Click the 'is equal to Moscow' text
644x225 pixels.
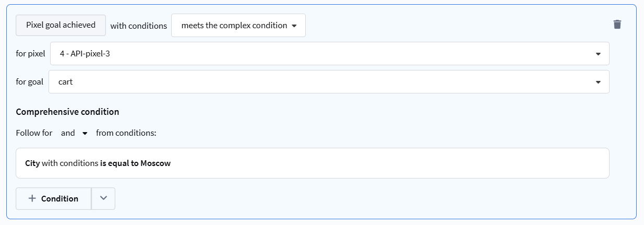tap(135, 163)
